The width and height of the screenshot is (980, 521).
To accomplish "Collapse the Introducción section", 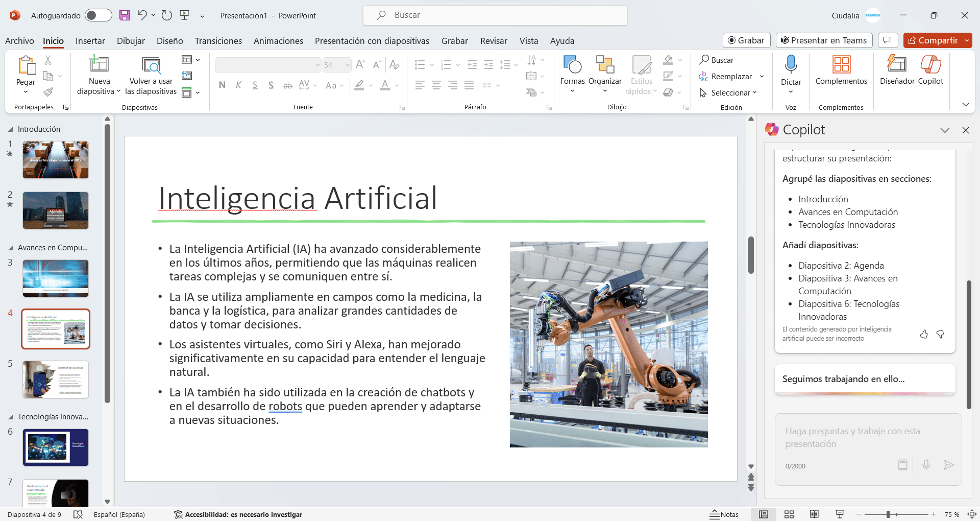I will coord(11,130).
